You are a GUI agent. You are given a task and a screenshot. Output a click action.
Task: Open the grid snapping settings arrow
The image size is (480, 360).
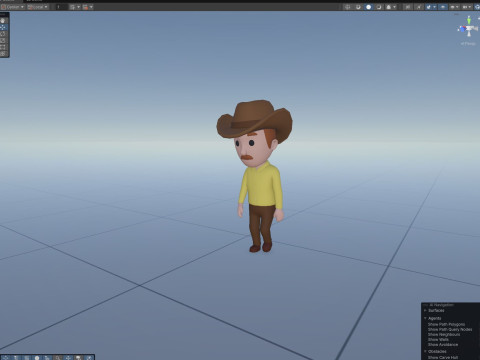[x=78, y=7]
